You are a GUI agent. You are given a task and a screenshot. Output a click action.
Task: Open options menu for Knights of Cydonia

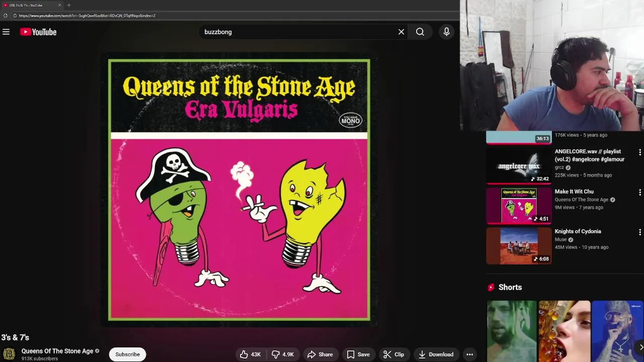tap(639, 232)
